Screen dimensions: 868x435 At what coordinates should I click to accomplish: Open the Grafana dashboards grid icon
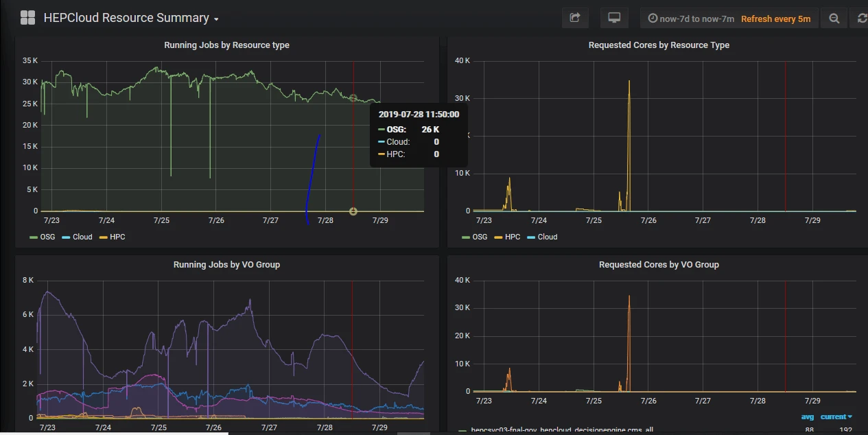click(x=27, y=18)
